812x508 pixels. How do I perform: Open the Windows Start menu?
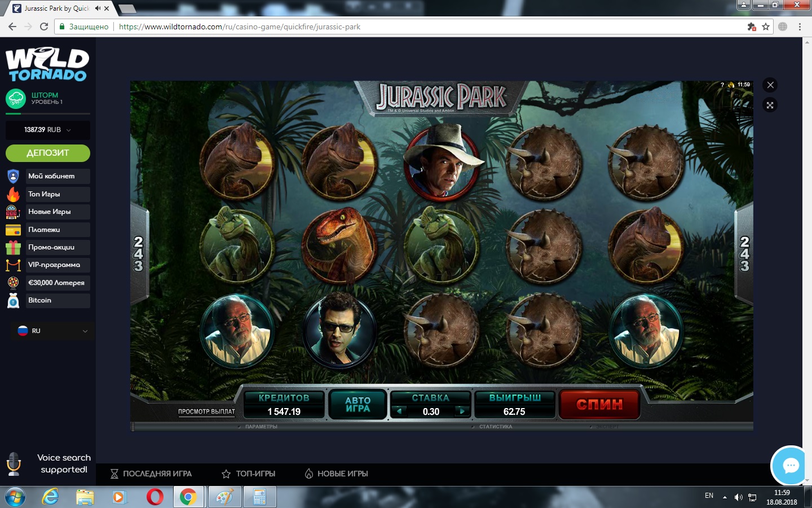[15, 497]
